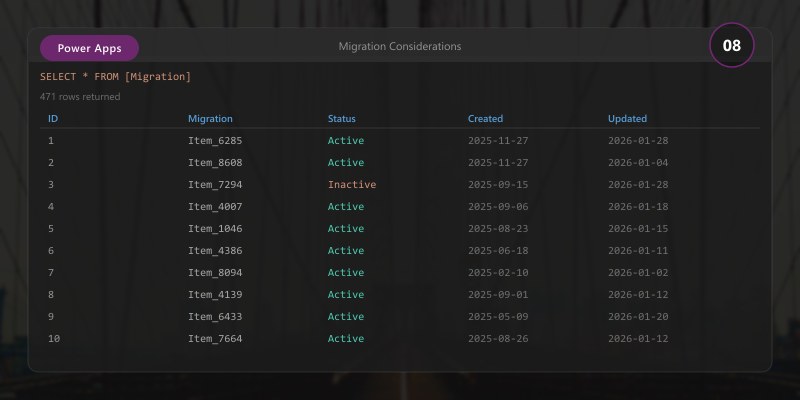Click the 471 rows returned text
Screen dimensions: 800x400
(x=80, y=96)
